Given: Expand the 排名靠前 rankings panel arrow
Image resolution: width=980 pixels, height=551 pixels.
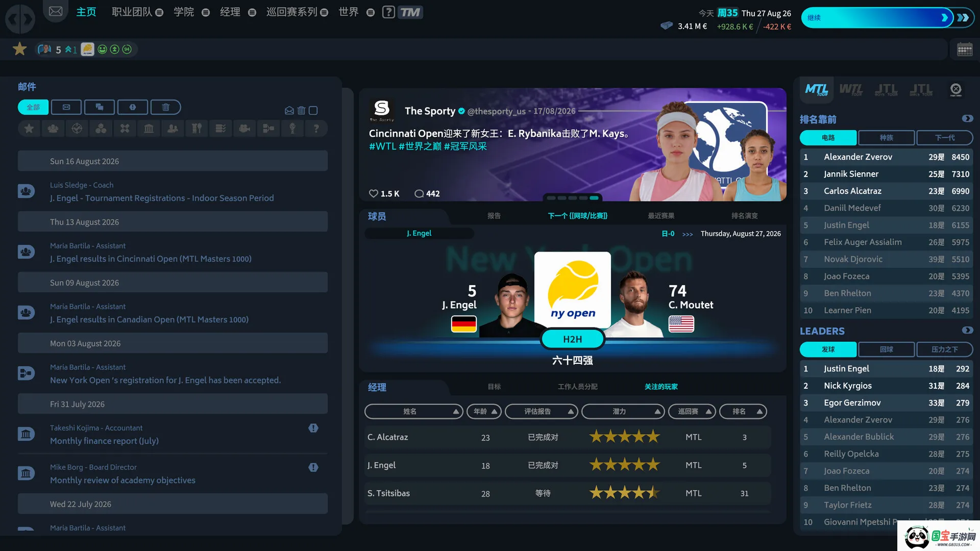Looking at the screenshot, I should [x=967, y=119].
